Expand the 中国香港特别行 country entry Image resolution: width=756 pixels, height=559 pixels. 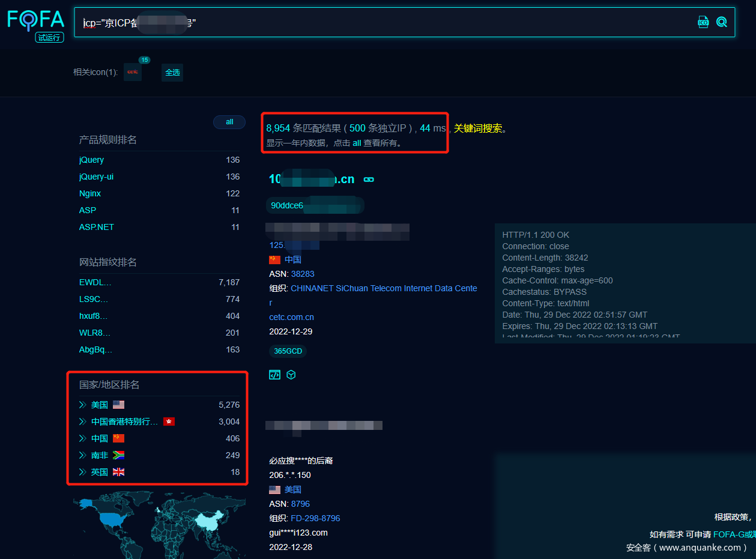pyautogui.click(x=82, y=421)
